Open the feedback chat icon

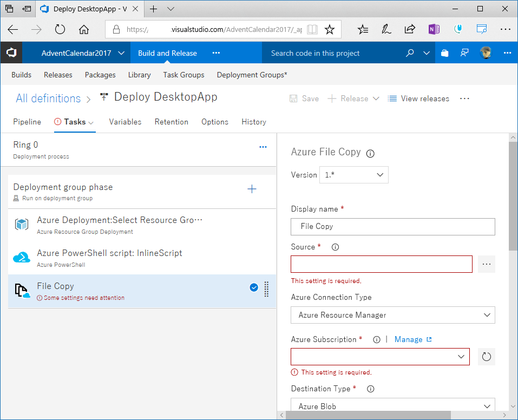click(x=464, y=53)
